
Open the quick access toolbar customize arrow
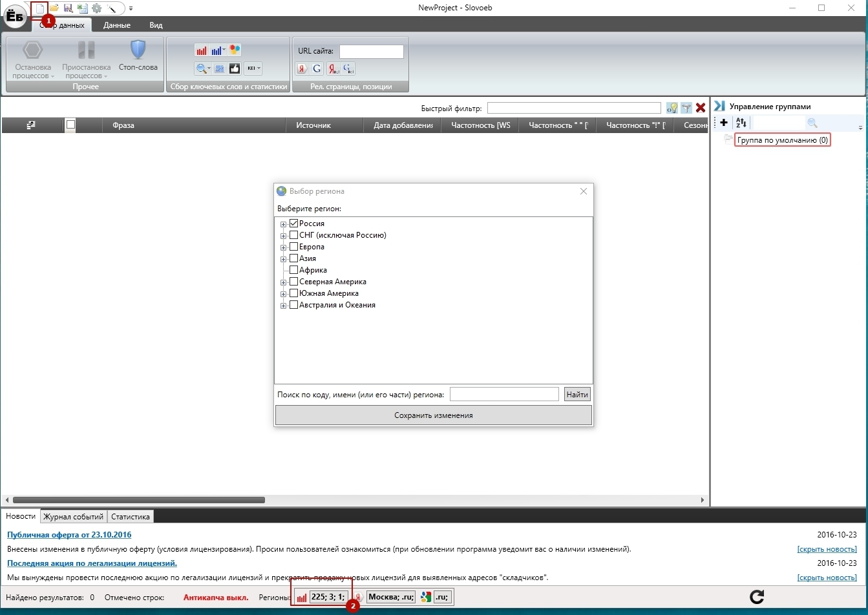(131, 8)
